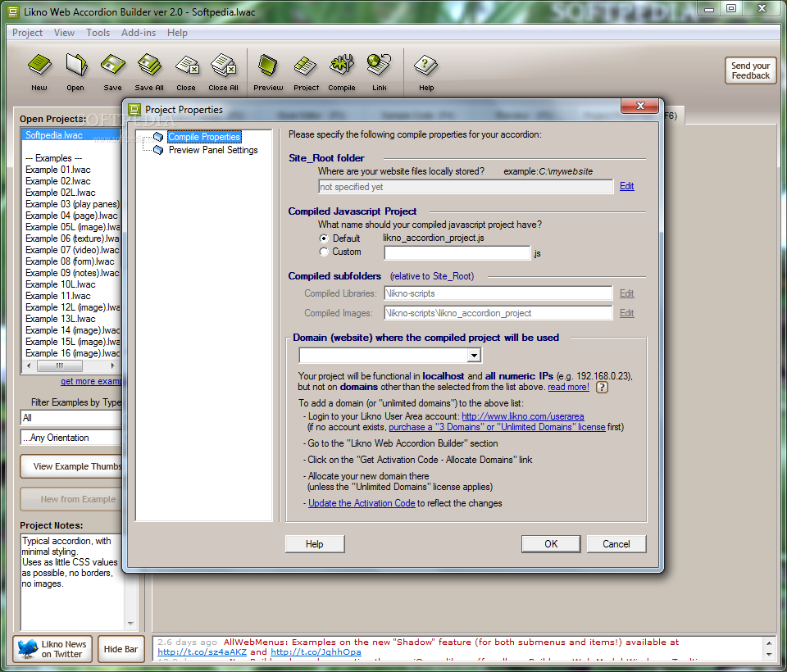Select Softpedia.lwac in Open Projects

pos(71,135)
